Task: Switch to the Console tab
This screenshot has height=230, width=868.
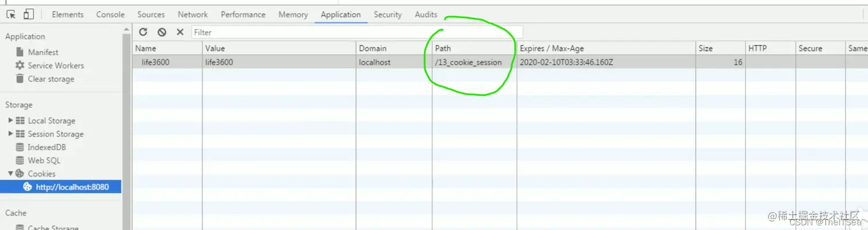Action: click(x=110, y=14)
